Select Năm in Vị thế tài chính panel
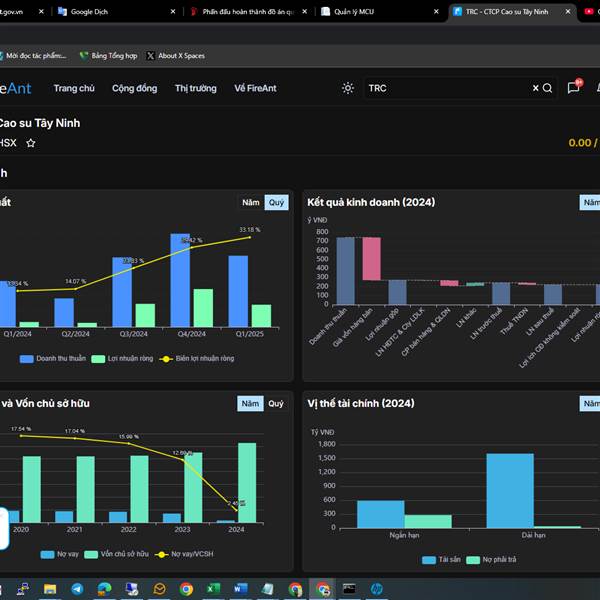600x600 pixels. click(x=590, y=403)
